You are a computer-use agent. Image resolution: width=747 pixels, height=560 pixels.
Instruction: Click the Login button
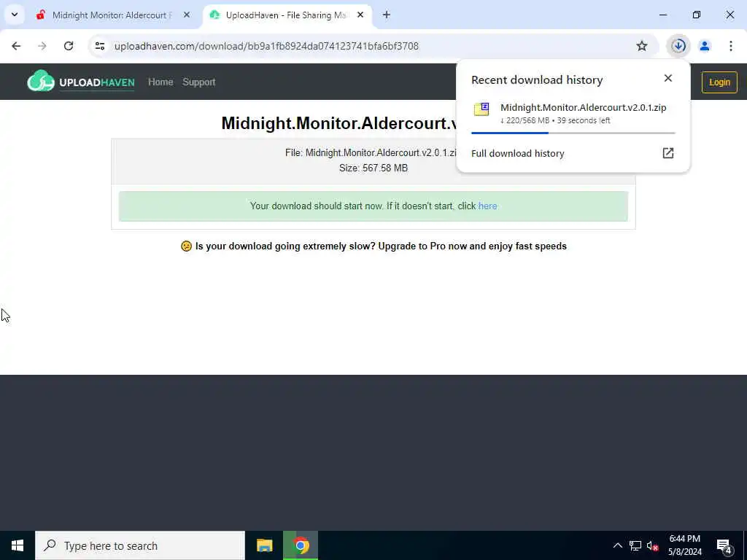coord(719,82)
